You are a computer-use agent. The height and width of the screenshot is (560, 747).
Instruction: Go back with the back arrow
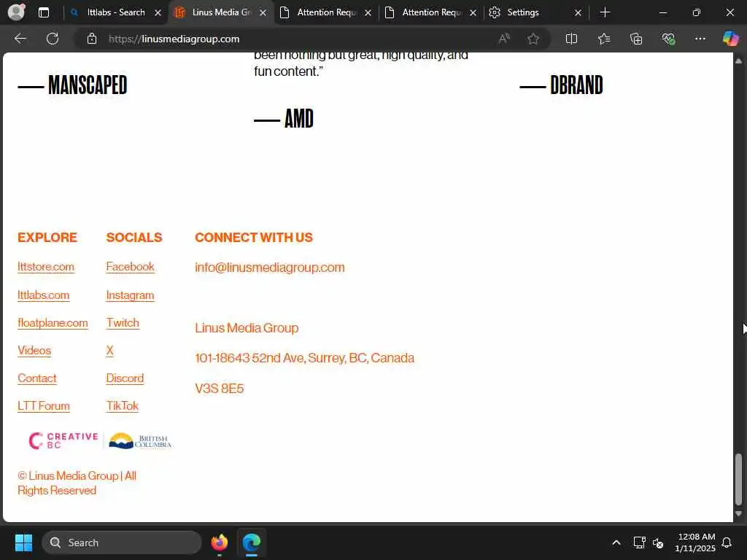[20, 39]
